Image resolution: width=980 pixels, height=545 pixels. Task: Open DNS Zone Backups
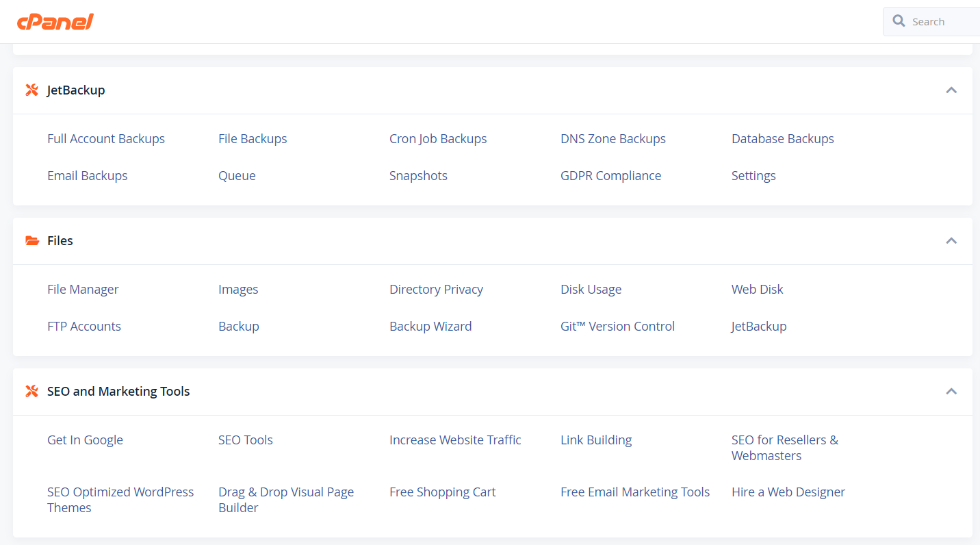pyautogui.click(x=613, y=138)
